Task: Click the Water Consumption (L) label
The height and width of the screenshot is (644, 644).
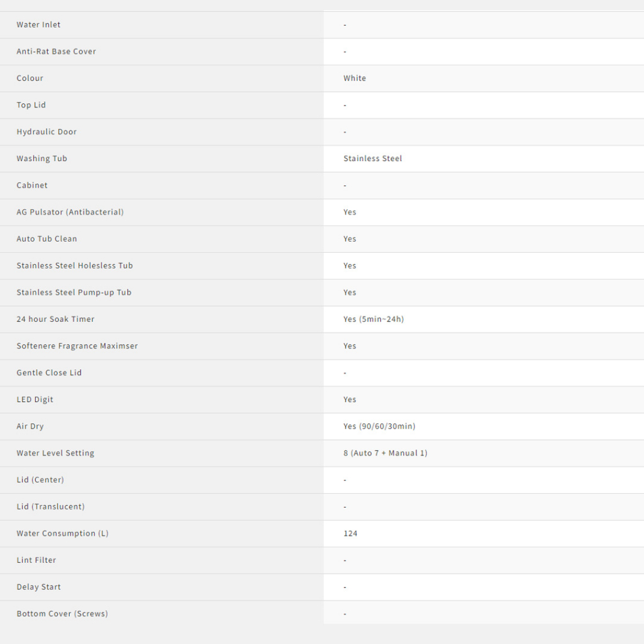Action: pos(62,533)
